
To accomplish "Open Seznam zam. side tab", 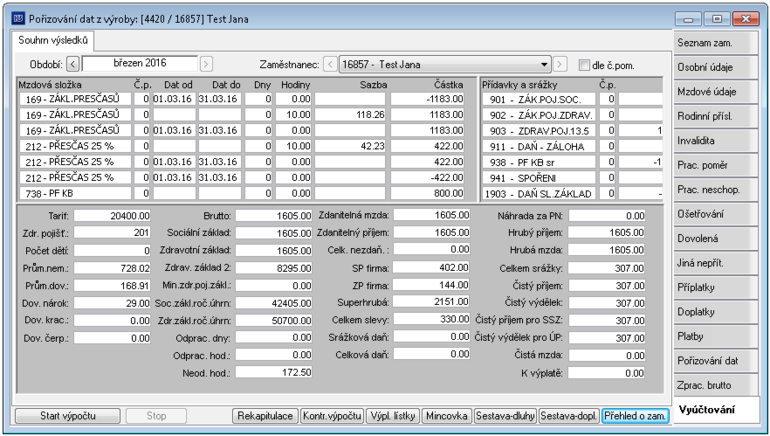I will (713, 43).
